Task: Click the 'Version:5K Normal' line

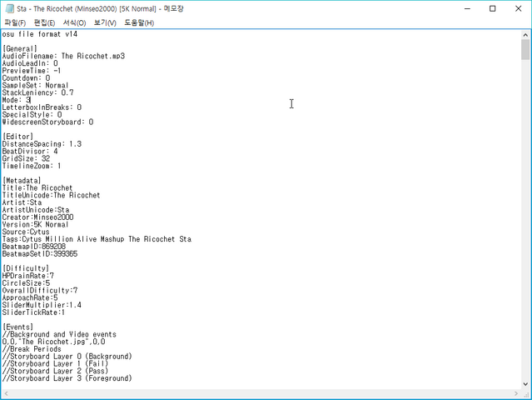Action: pos(35,225)
